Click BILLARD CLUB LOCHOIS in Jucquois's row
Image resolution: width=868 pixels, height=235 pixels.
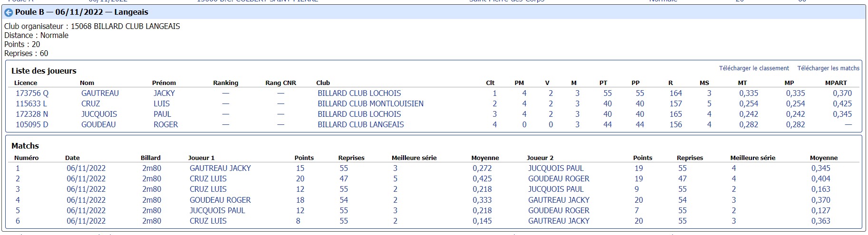359,114
